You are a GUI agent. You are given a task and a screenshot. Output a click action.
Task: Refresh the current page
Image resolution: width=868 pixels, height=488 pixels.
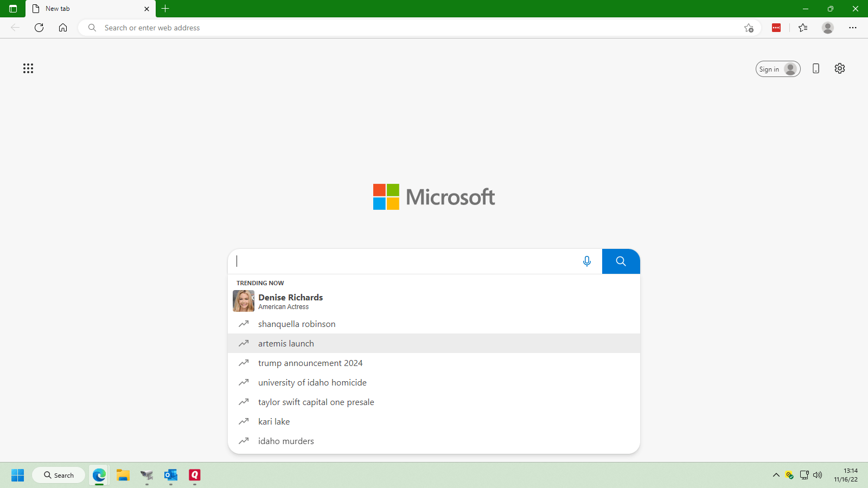click(x=39, y=28)
